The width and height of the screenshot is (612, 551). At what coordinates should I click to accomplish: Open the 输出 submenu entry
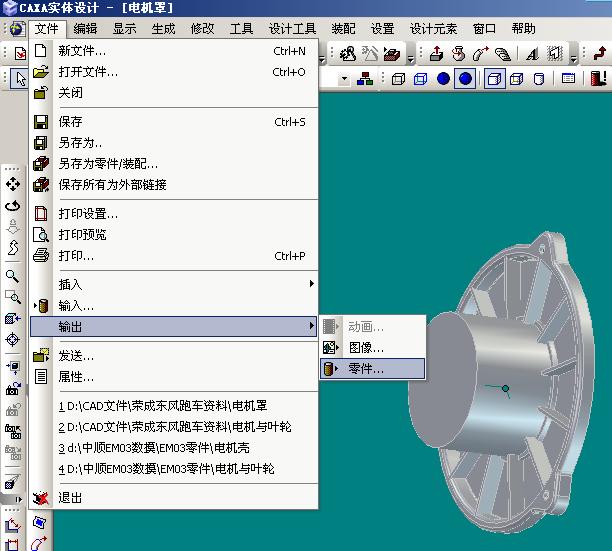point(173,326)
